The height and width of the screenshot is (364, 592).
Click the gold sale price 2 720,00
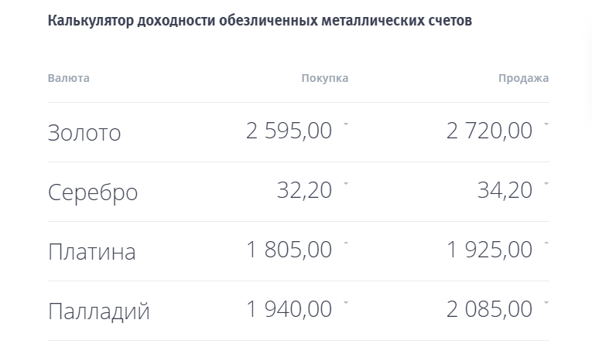point(489,131)
